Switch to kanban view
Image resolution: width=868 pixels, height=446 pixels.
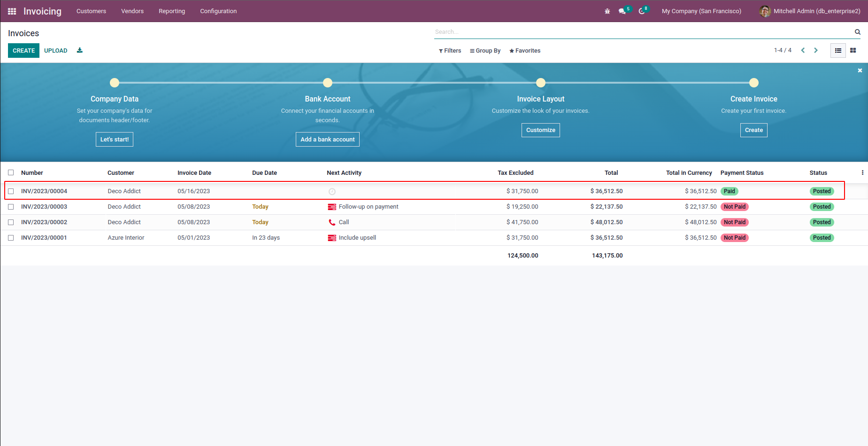pyautogui.click(x=853, y=50)
